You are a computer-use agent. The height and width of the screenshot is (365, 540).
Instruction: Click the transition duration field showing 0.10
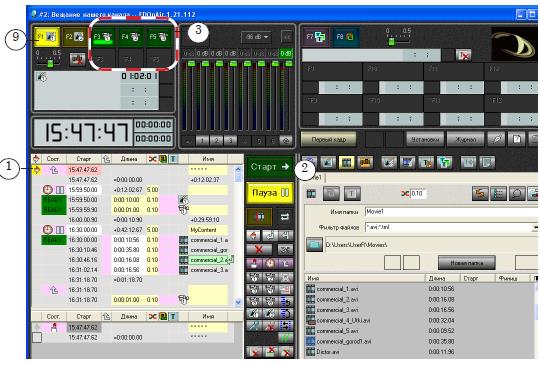tap(418, 194)
